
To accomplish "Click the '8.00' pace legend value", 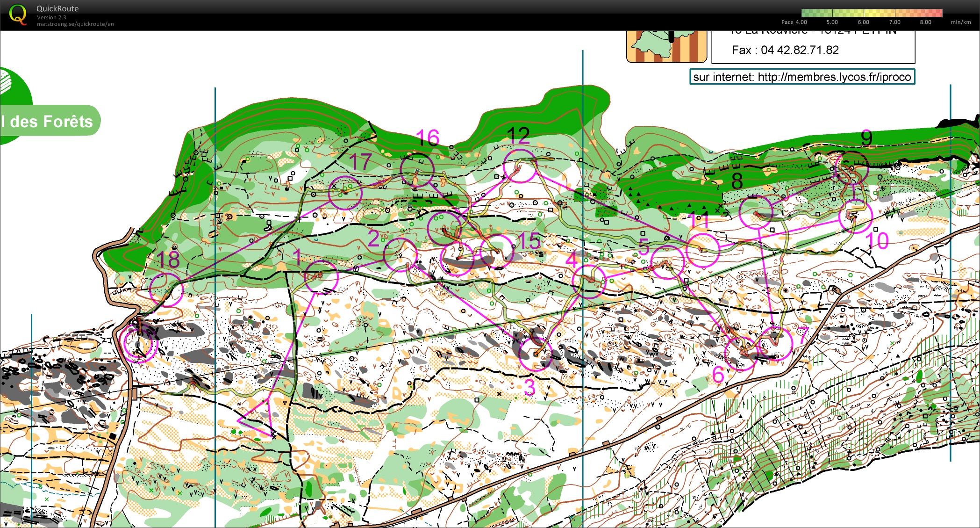I will click(x=925, y=22).
